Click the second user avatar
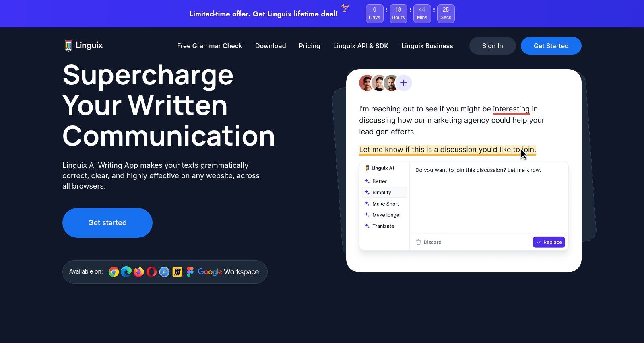 tap(379, 83)
